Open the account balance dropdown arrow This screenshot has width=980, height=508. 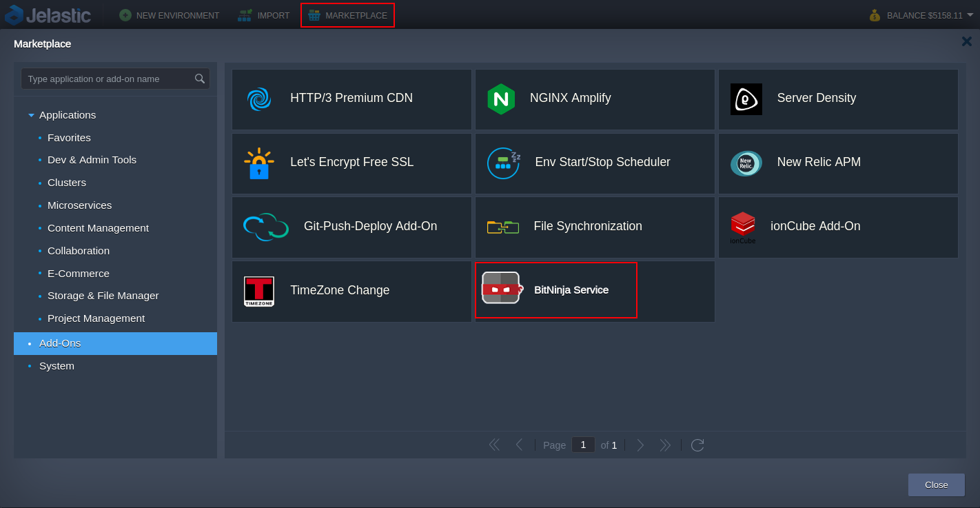tap(970, 14)
